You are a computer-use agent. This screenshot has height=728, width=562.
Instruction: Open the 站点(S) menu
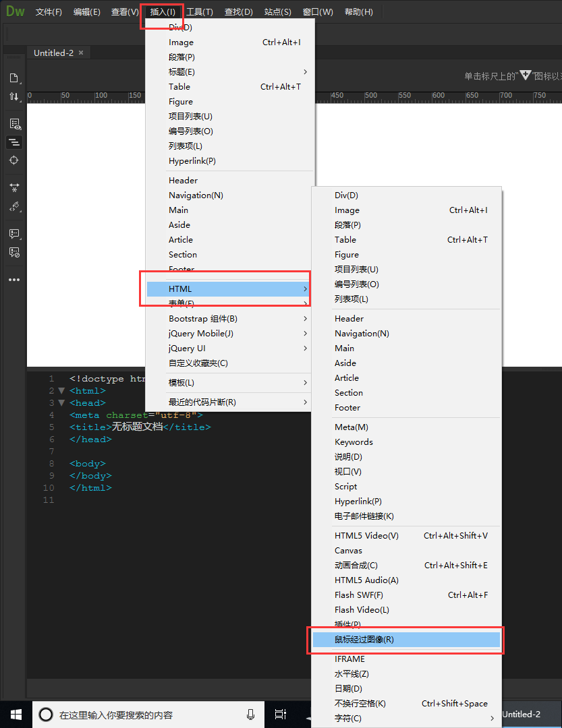click(277, 11)
